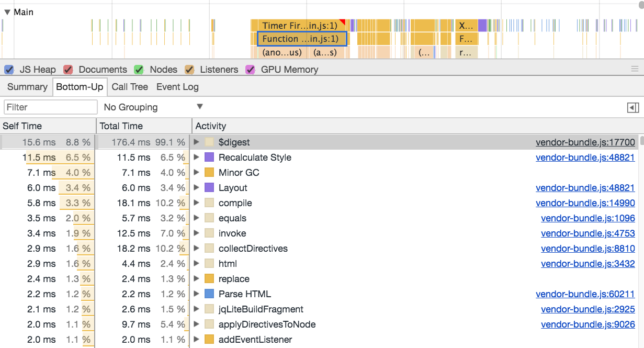Select the X... flame chart block

click(466, 26)
